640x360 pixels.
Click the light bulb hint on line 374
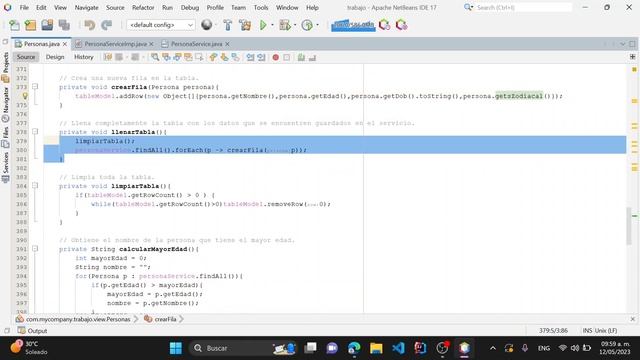[25, 96]
